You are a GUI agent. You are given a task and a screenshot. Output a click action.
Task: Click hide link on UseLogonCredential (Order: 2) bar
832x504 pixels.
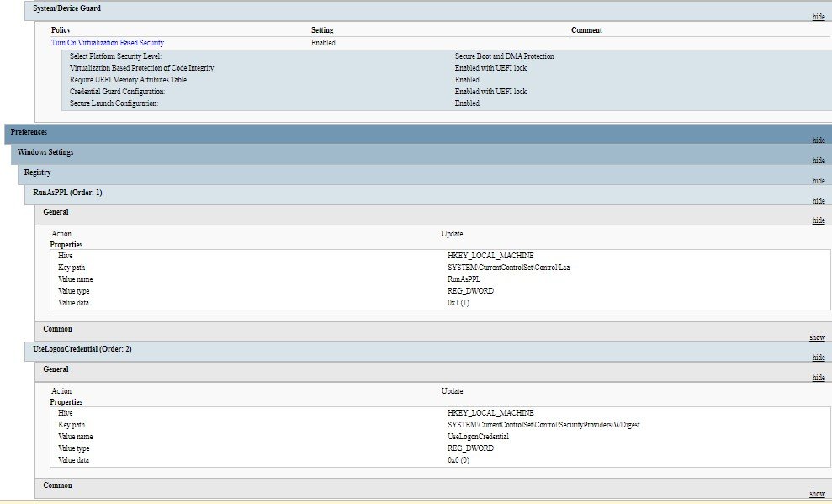[x=819, y=357]
